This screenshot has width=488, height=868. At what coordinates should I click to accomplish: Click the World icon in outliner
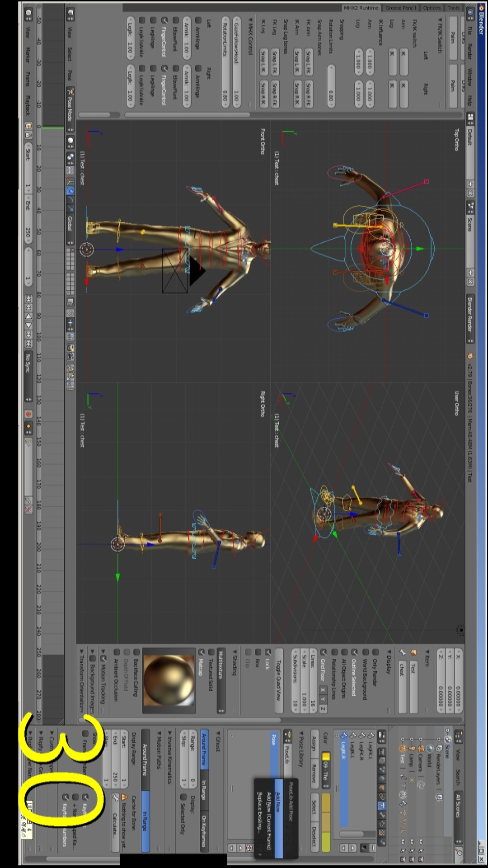430,749
